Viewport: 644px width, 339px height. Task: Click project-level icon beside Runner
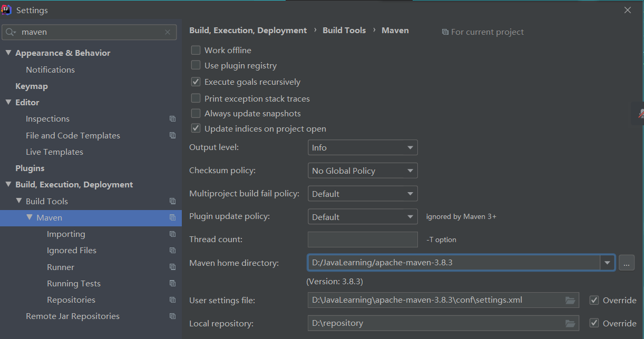point(172,267)
